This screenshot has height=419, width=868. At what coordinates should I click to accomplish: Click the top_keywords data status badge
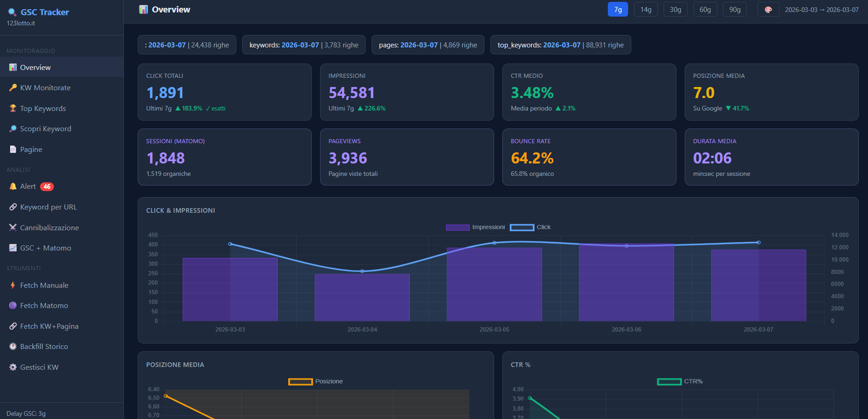click(x=560, y=45)
